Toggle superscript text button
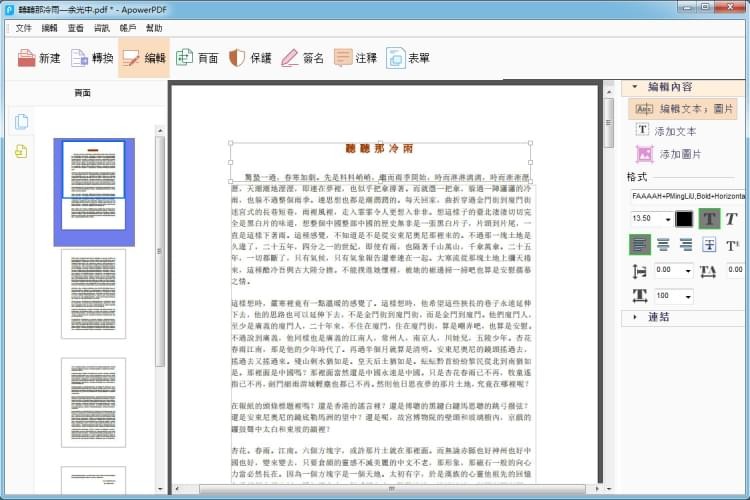Screen dimensions: 750x500 click(x=732, y=245)
